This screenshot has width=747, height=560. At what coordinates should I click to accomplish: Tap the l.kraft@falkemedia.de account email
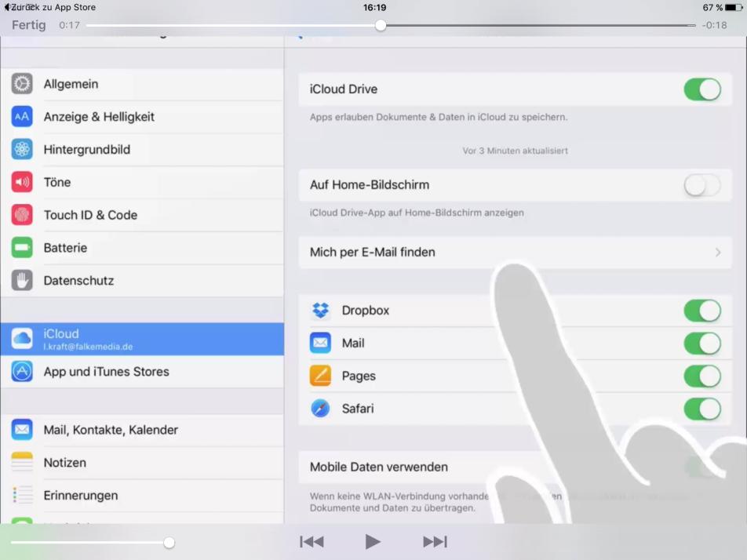(88, 347)
